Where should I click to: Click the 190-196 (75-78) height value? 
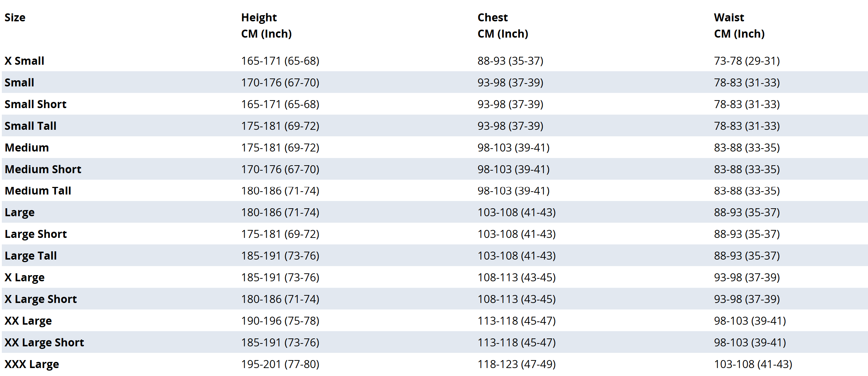tap(280, 321)
